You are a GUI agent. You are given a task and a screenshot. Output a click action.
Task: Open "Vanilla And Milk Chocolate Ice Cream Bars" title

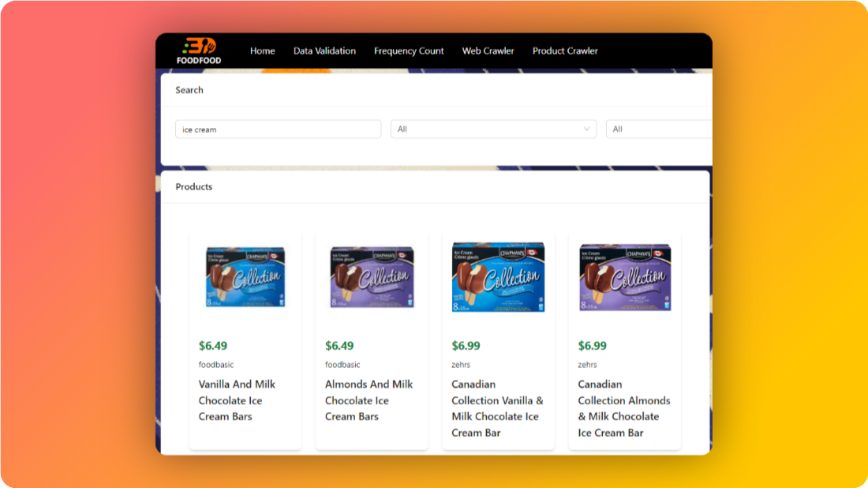237,400
